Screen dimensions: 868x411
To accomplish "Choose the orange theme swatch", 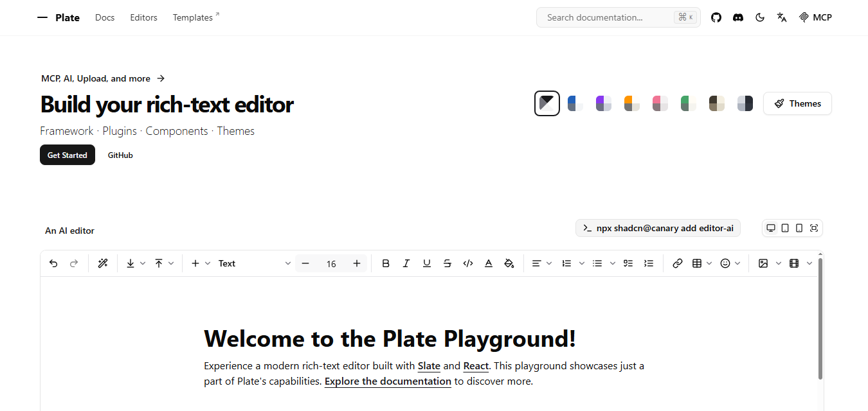I will (632, 103).
